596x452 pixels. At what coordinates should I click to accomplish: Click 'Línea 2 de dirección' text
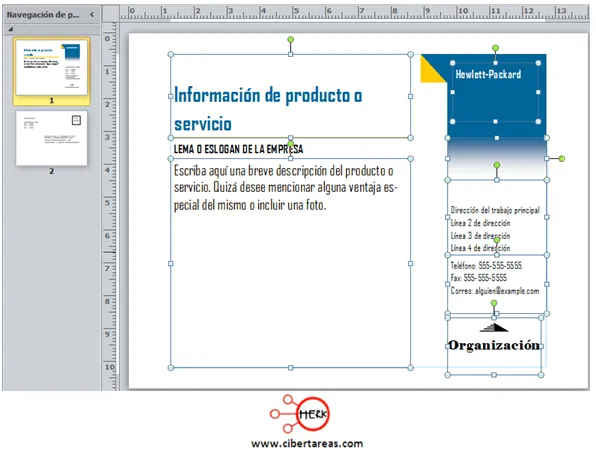480,223
